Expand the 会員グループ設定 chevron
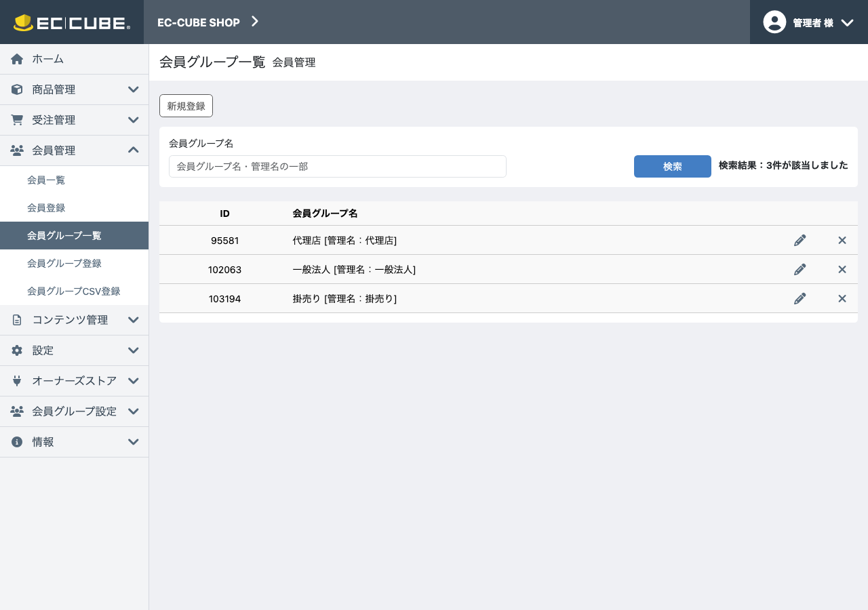The image size is (868, 610). (x=134, y=411)
